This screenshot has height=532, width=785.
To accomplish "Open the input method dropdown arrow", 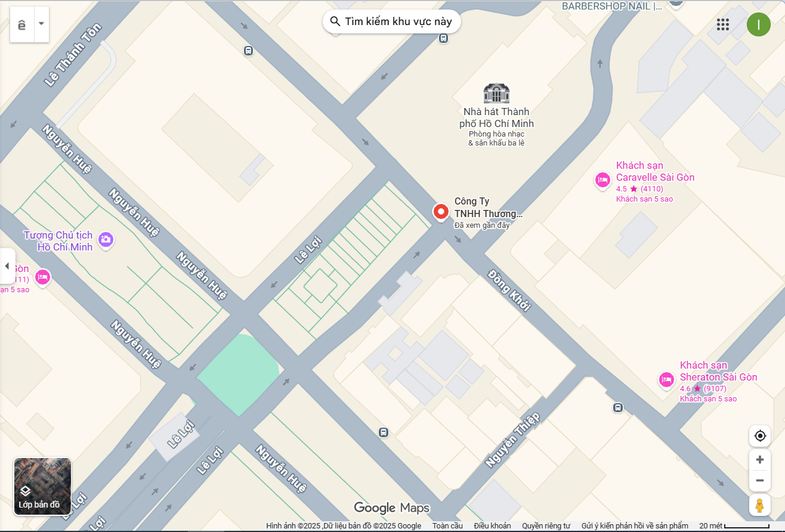I will click(41, 24).
